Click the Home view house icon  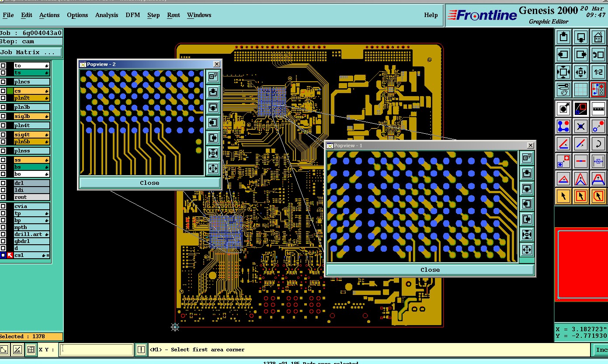(x=598, y=37)
